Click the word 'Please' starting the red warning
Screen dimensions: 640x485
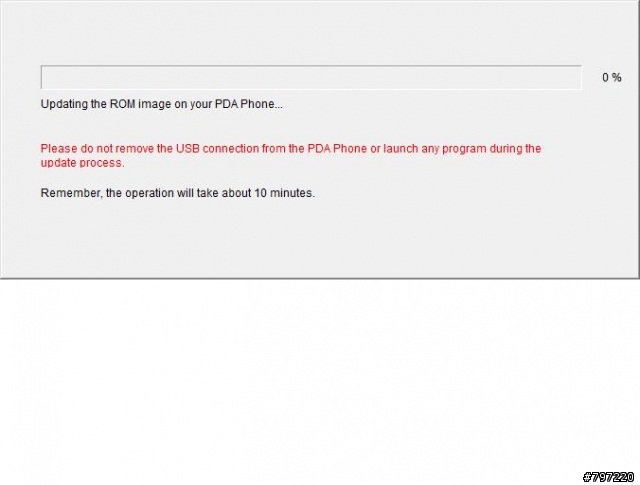click(x=59, y=148)
